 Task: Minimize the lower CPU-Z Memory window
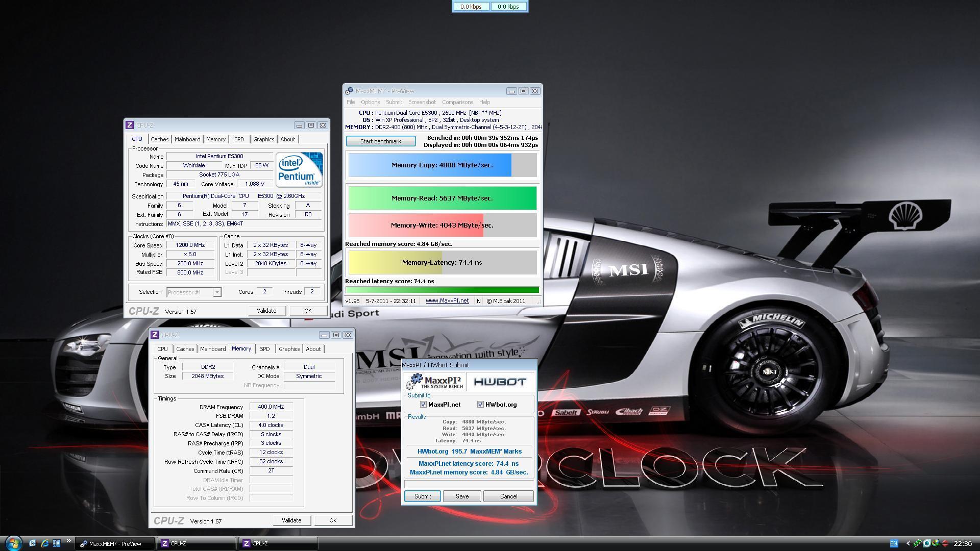coord(324,335)
